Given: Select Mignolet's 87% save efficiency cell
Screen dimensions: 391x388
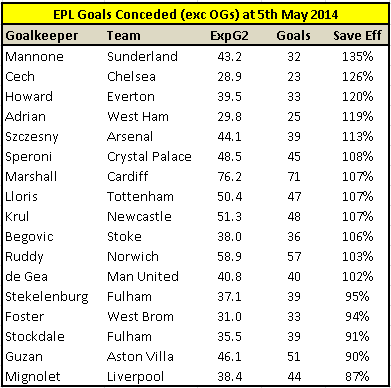Looking at the screenshot, I should [357, 377].
